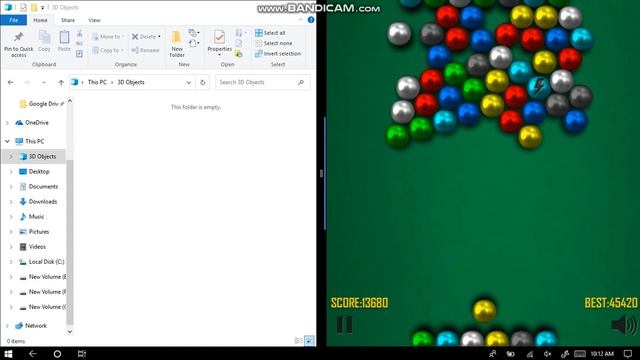Switch to Details view icon
Image resolution: width=640 pixels, height=360 pixels.
coord(299,341)
